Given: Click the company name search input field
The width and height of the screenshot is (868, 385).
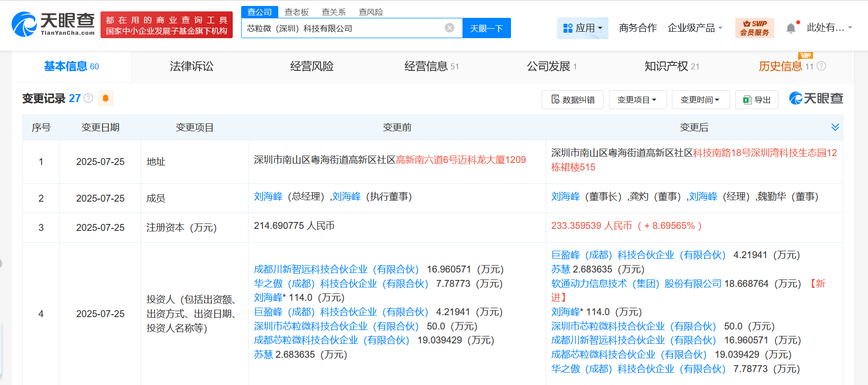Looking at the screenshot, I should click(x=342, y=28).
